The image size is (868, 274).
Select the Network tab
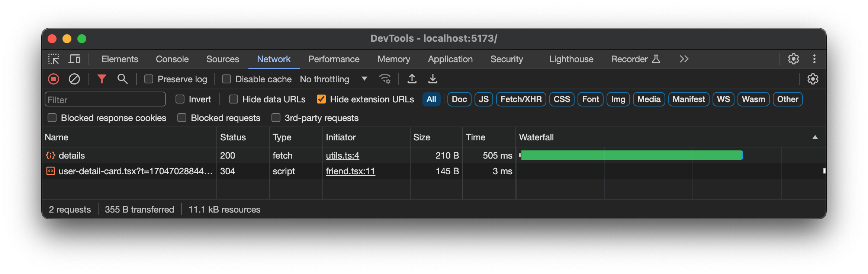274,59
